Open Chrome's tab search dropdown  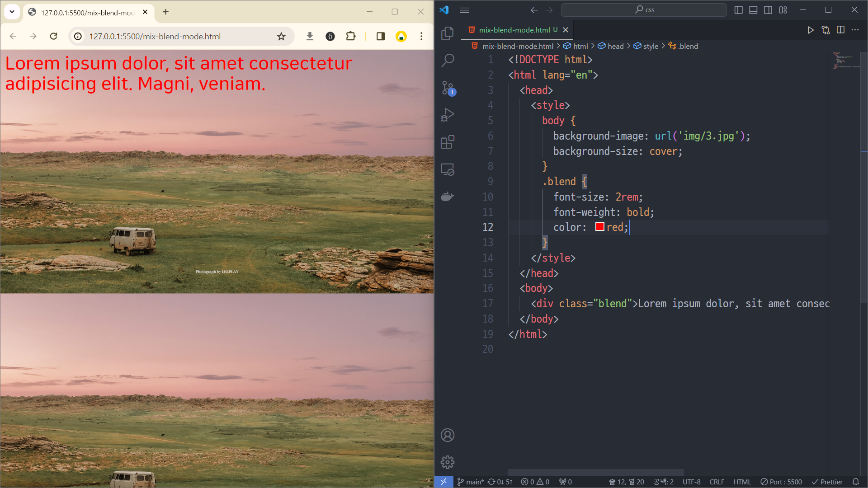coord(12,12)
